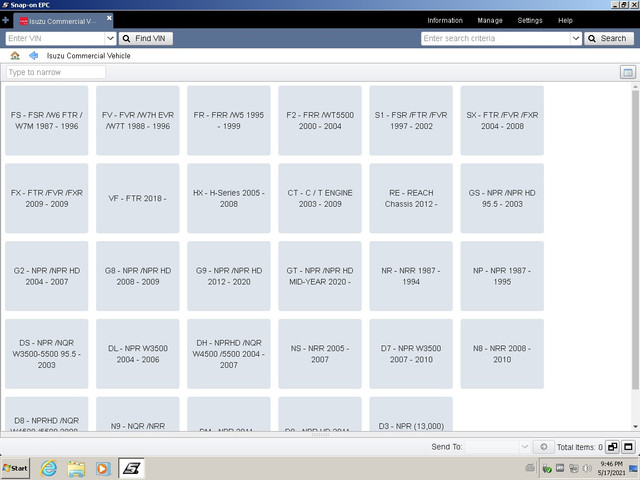The height and width of the screenshot is (480, 640).
Task: Select DS - NPR /NQR W3500-5500 tile
Action: tap(47, 354)
